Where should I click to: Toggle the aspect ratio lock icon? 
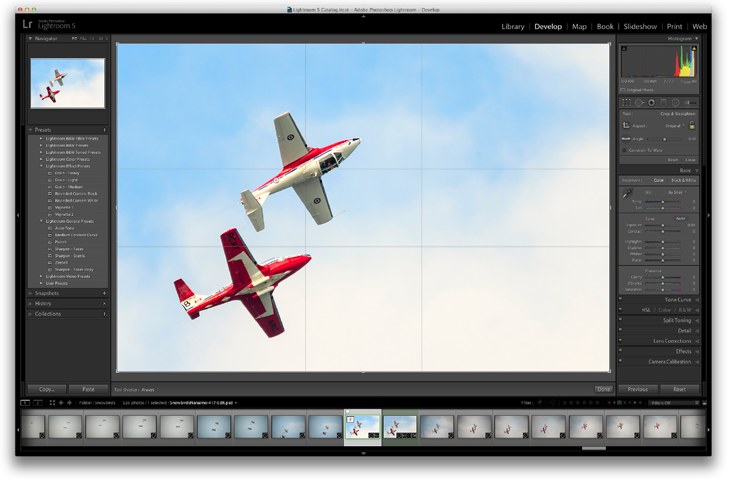click(x=692, y=125)
